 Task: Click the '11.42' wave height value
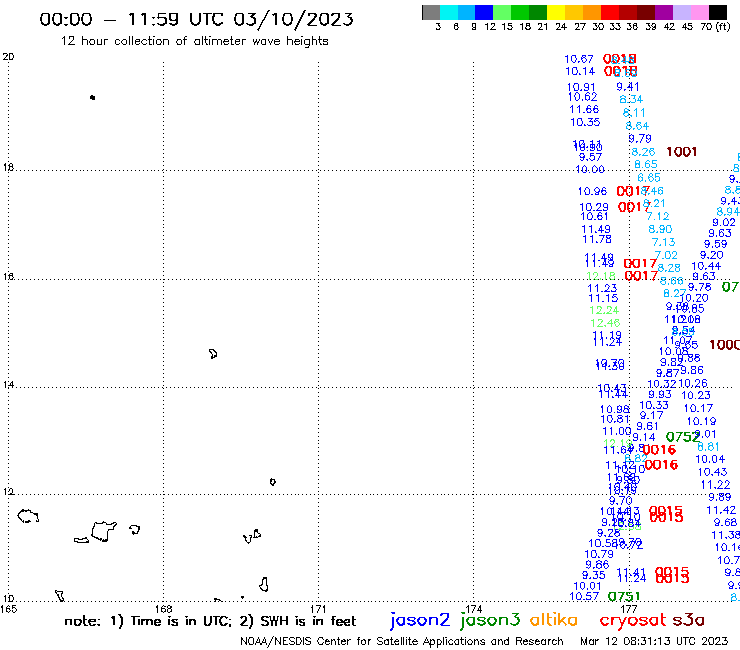pyautogui.click(x=721, y=510)
